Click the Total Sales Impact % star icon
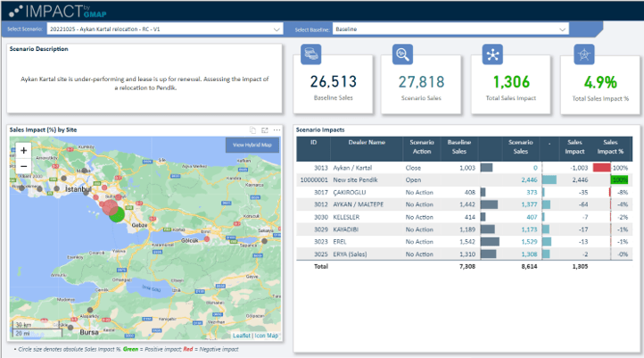The height and width of the screenshot is (358, 644). (x=582, y=55)
